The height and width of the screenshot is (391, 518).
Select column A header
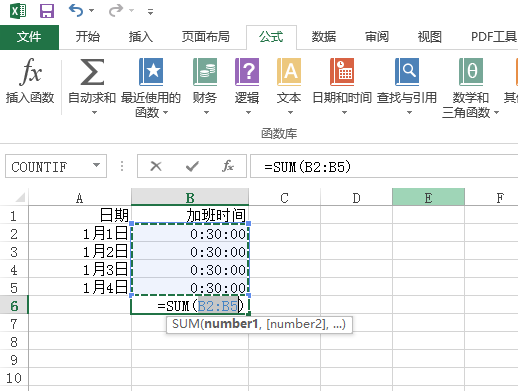pos(80,198)
